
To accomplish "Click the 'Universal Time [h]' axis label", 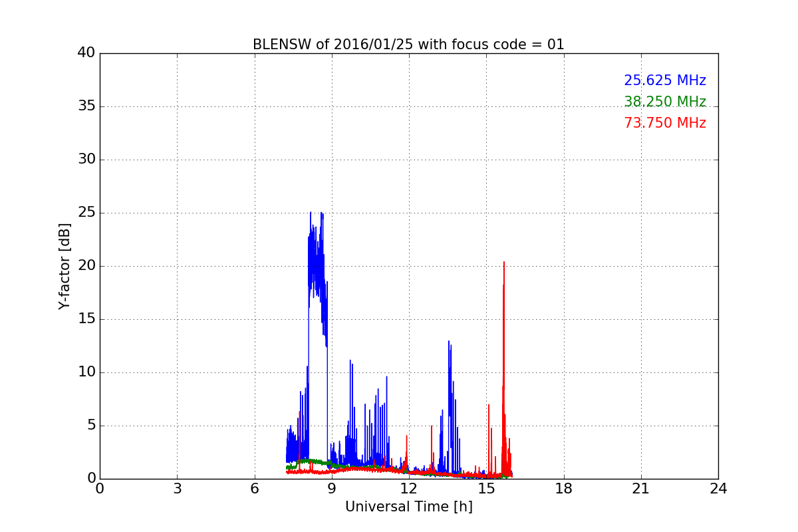I will tap(409, 507).
